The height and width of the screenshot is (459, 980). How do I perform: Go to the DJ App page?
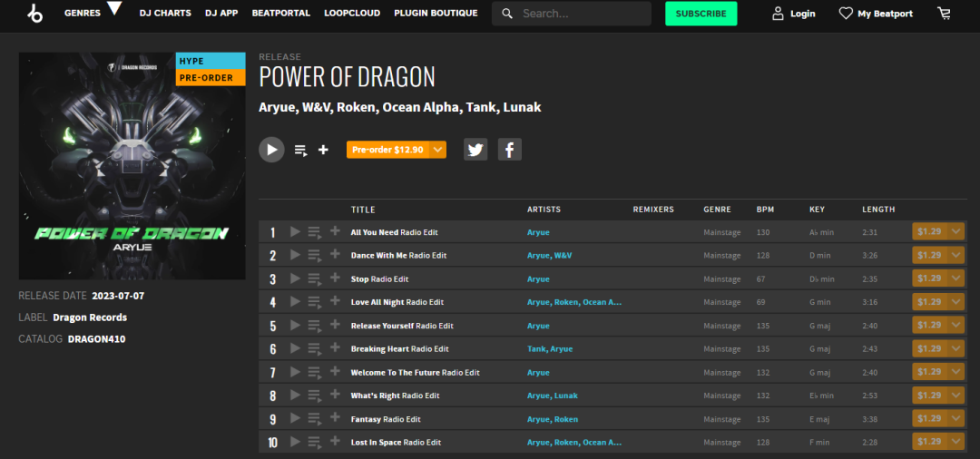(221, 13)
